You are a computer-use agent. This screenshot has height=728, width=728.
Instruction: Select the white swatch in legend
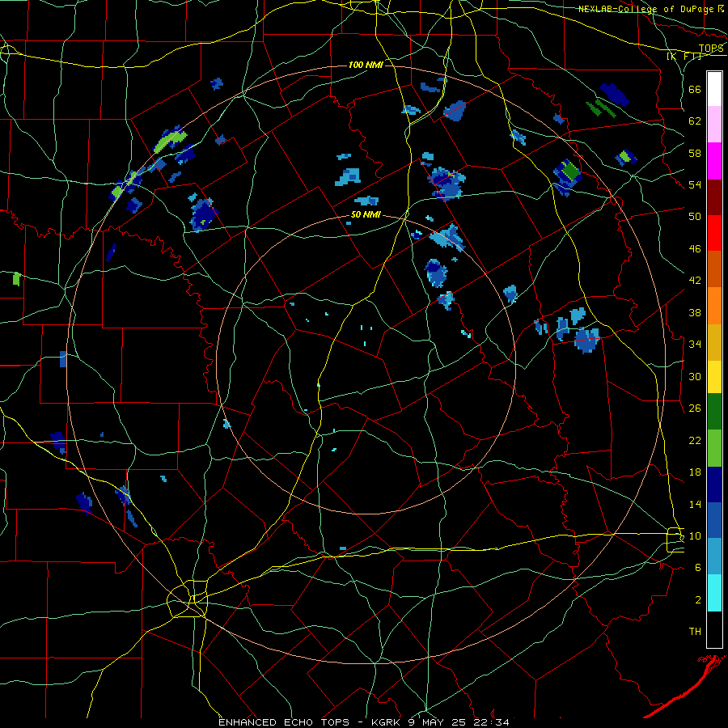[x=714, y=89]
